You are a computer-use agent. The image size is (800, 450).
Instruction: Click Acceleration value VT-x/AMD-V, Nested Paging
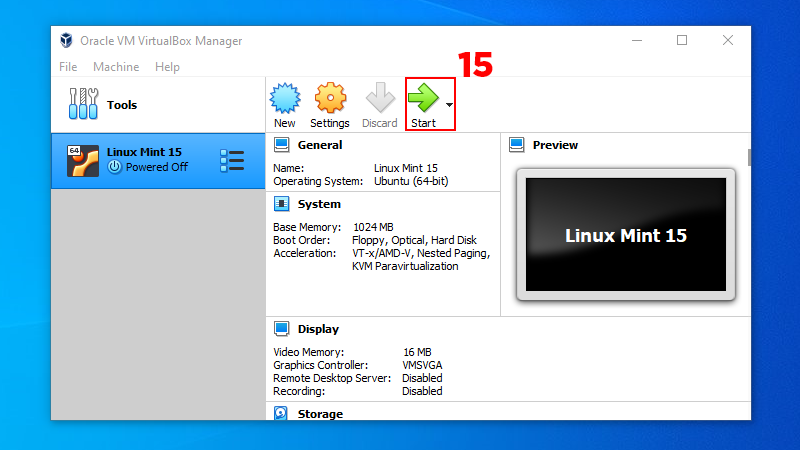[421, 254]
